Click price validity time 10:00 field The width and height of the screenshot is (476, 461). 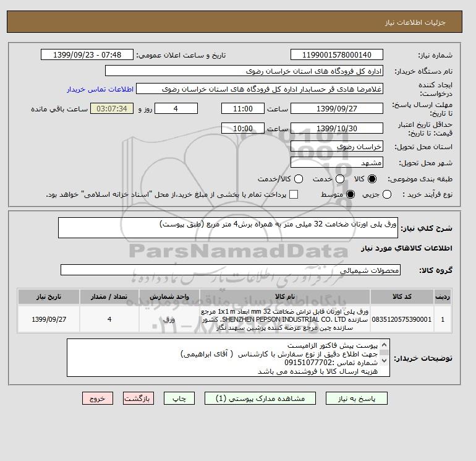click(x=243, y=128)
